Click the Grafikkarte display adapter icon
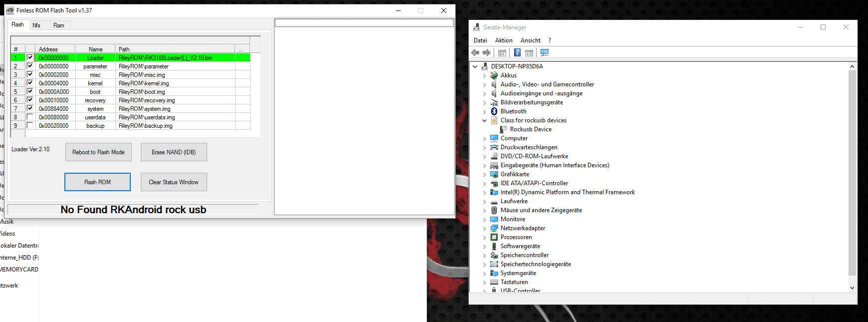This screenshot has height=322, width=868. pyautogui.click(x=494, y=174)
